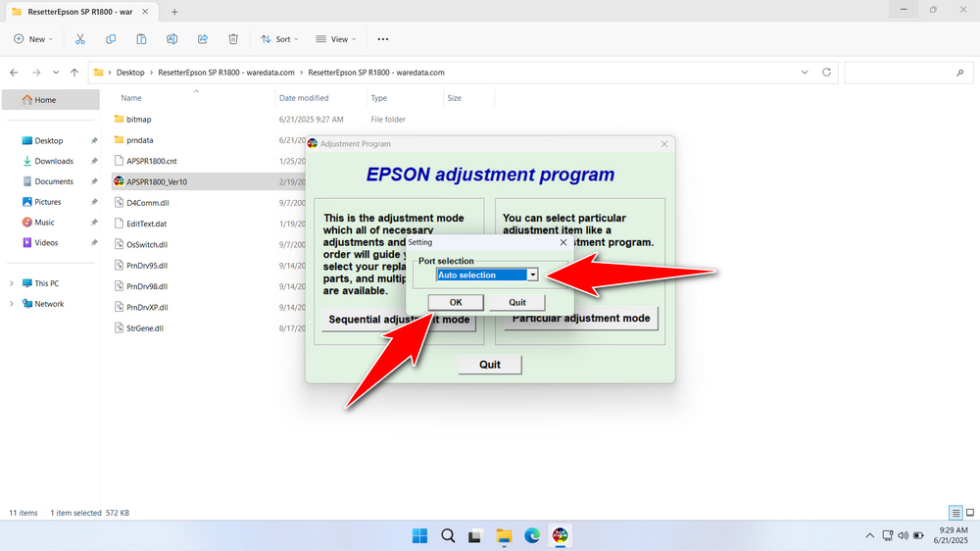Image resolution: width=980 pixels, height=551 pixels.
Task: Open the Sort dropdown menu
Action: coord(279,39)
